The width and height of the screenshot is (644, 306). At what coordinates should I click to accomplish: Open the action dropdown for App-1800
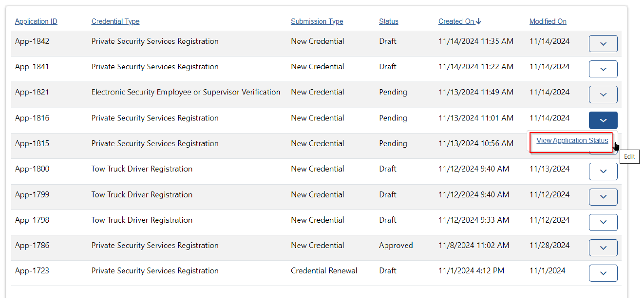point(603,172)
